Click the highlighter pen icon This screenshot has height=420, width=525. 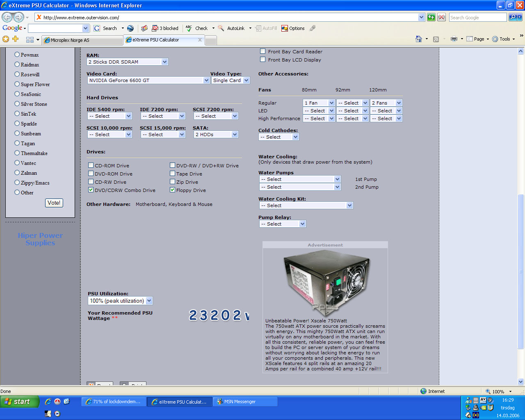[x=313, y=28]
